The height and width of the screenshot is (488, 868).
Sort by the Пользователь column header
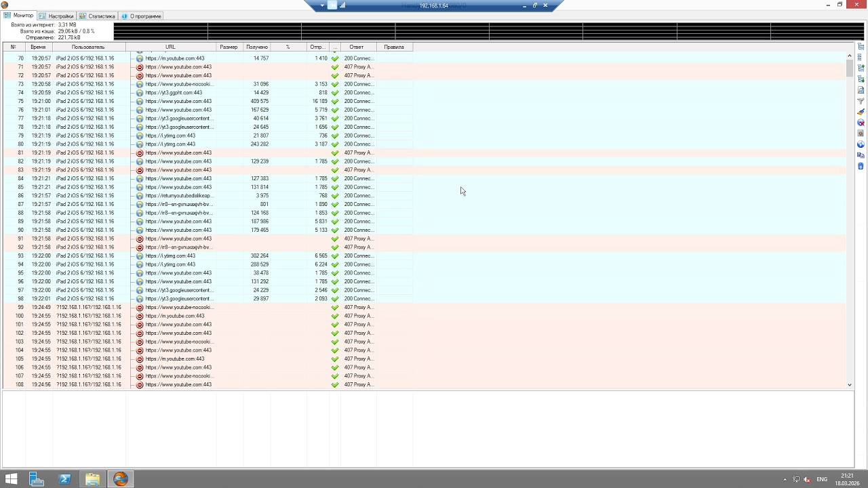tap(88, 47)
